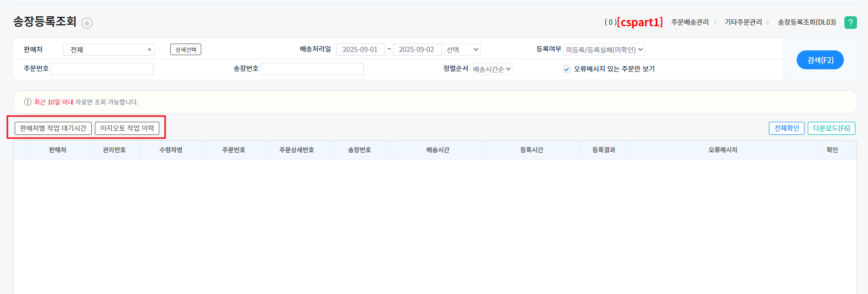Click 주문배송관리 in the breadcrumb

pos(690,22)
